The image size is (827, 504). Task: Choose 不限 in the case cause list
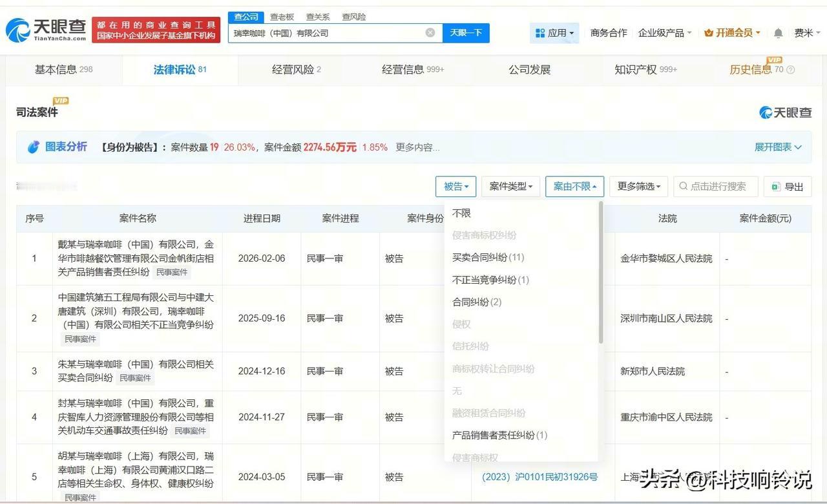(x=461, y=213)
